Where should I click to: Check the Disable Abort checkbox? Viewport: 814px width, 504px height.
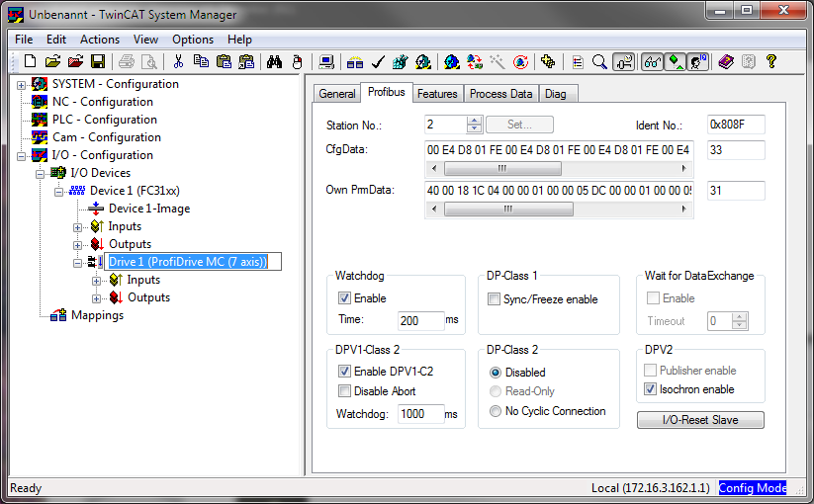coord(344,391)
